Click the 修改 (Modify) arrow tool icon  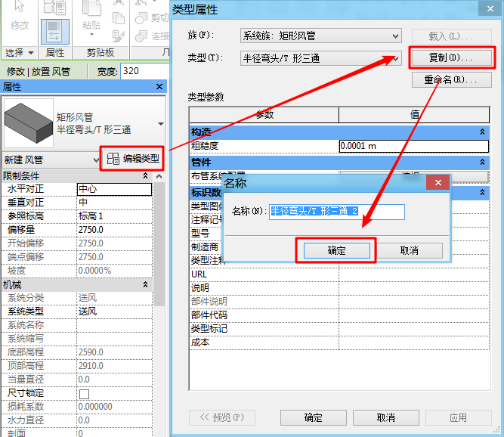(x=20, y=7)
